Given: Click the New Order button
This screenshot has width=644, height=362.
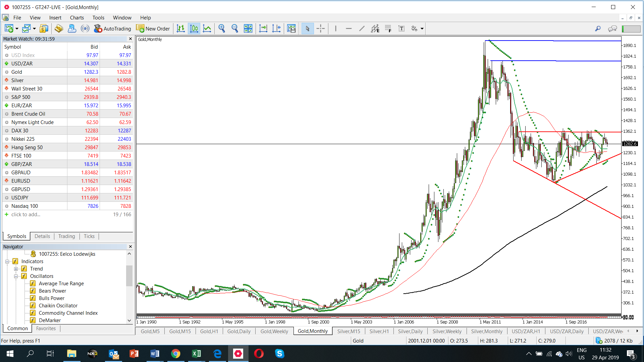Looking at the screenshot, I should pyautogui.click(x=153, y=28).
